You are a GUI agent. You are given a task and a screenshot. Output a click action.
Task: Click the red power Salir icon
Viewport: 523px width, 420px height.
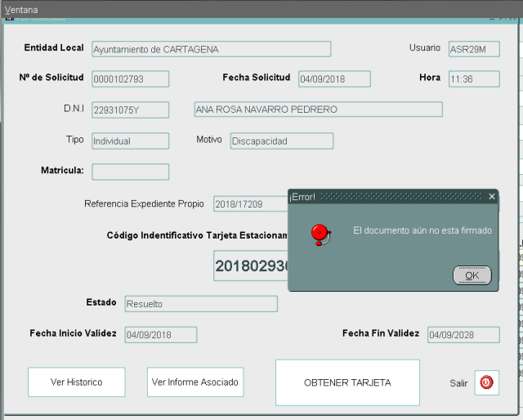(x=485, y=382)
